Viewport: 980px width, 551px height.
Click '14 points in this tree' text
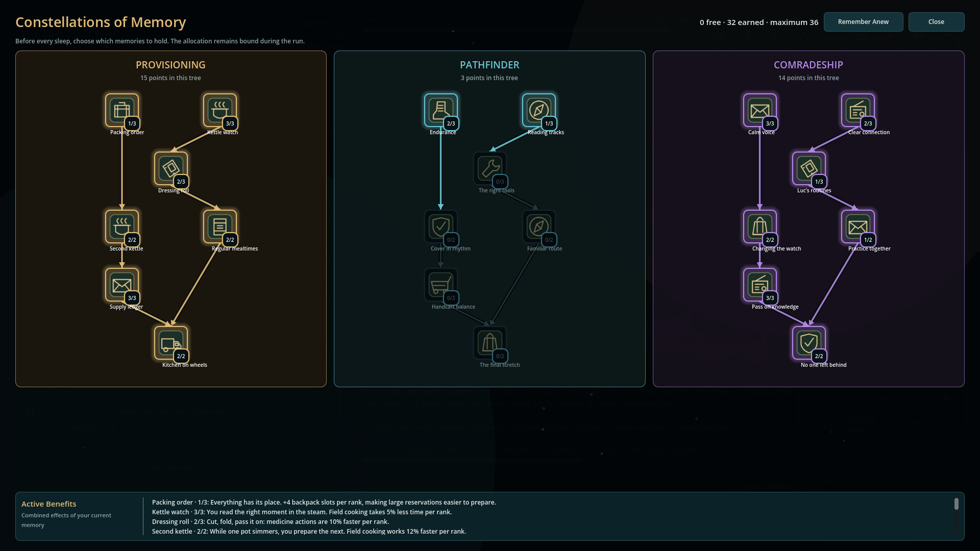click(808, 78)
